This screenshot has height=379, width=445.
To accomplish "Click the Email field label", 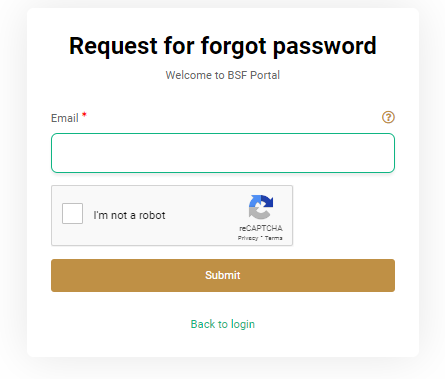I will click(65, 118).
